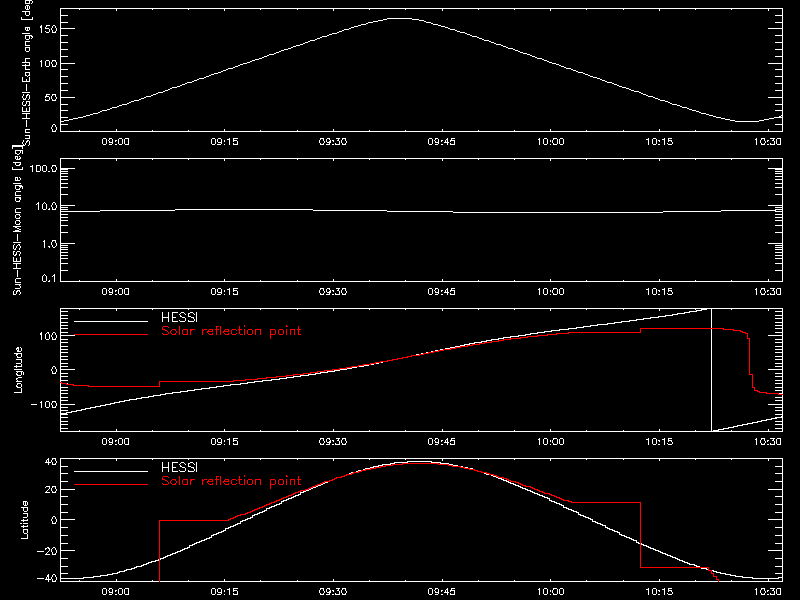Click '10:15' time label under Moon angle plot
This screenshot has width=800, height=600.
[x=659, y=292]
